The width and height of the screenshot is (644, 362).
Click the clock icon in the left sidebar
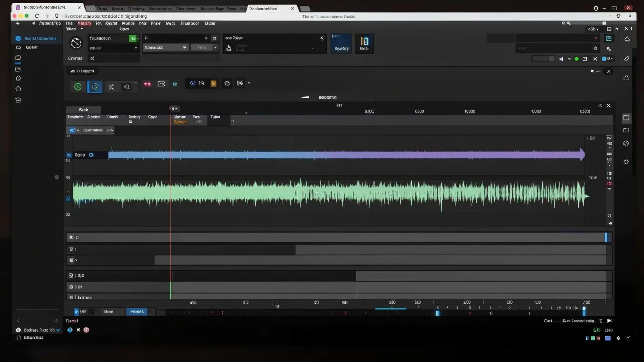click(18, 78)
